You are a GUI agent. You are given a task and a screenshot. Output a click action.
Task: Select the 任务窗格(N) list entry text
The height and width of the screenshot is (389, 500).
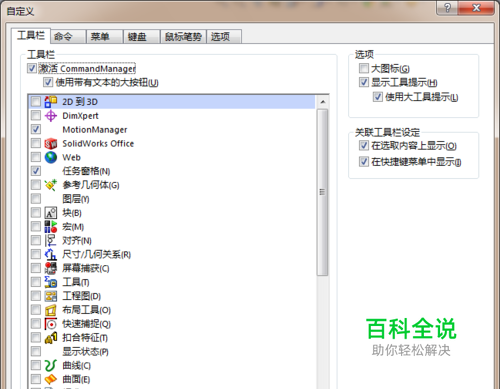(x=86, y=171)
